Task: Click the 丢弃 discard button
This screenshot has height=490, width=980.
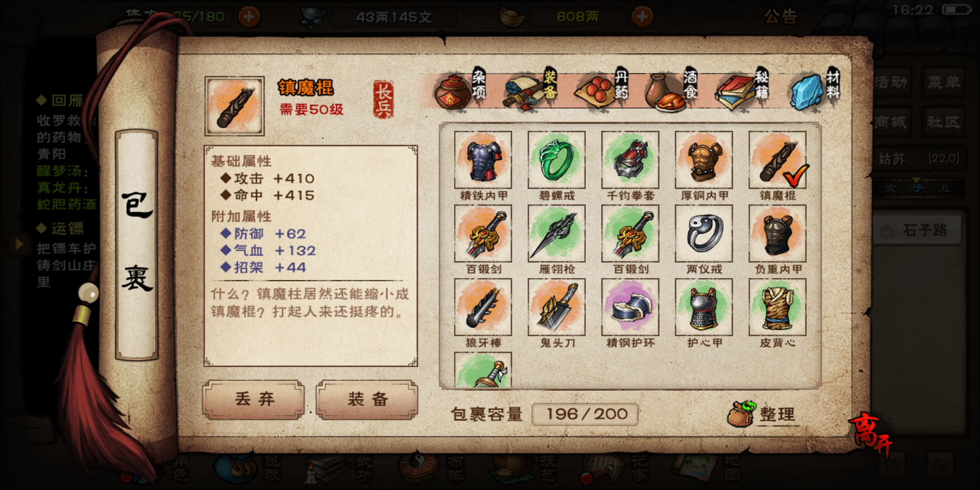Action: pos(254,400)
